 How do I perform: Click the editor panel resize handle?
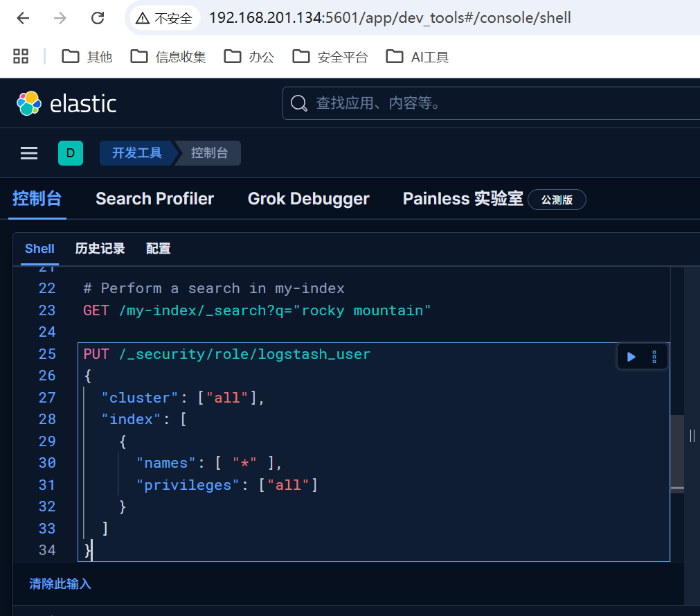pos(692,435)
